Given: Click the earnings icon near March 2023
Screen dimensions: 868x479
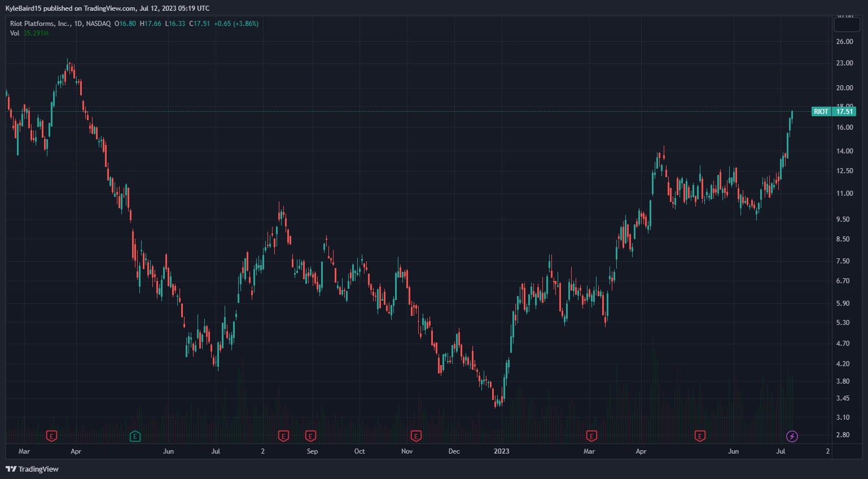Looking at the screenshot, I should tap(591, 436).
